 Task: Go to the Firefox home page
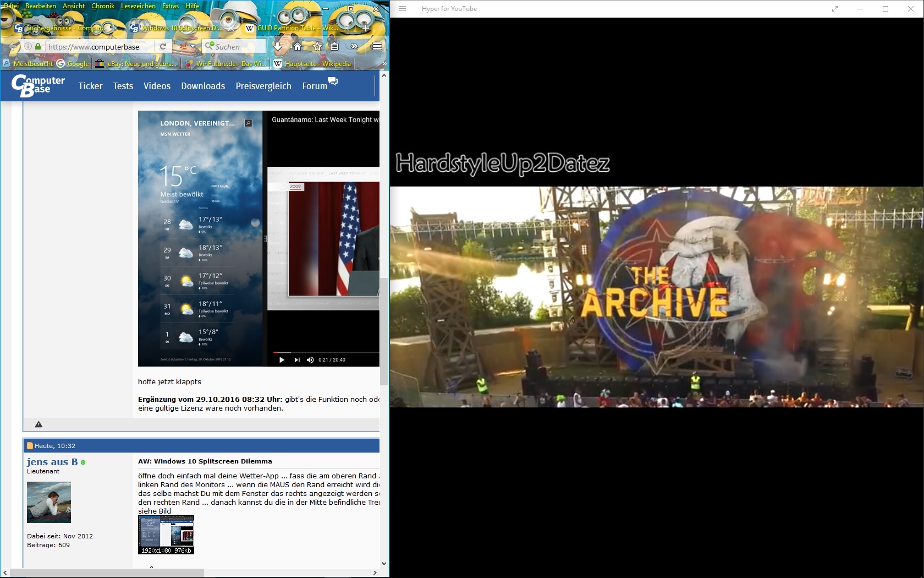[x=298, y=47]
